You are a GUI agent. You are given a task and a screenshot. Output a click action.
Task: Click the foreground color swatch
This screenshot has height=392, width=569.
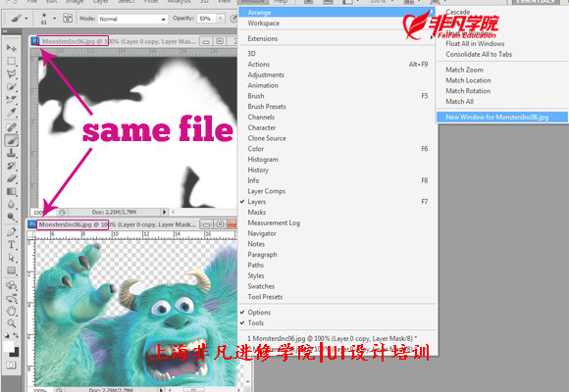(9, 346)
